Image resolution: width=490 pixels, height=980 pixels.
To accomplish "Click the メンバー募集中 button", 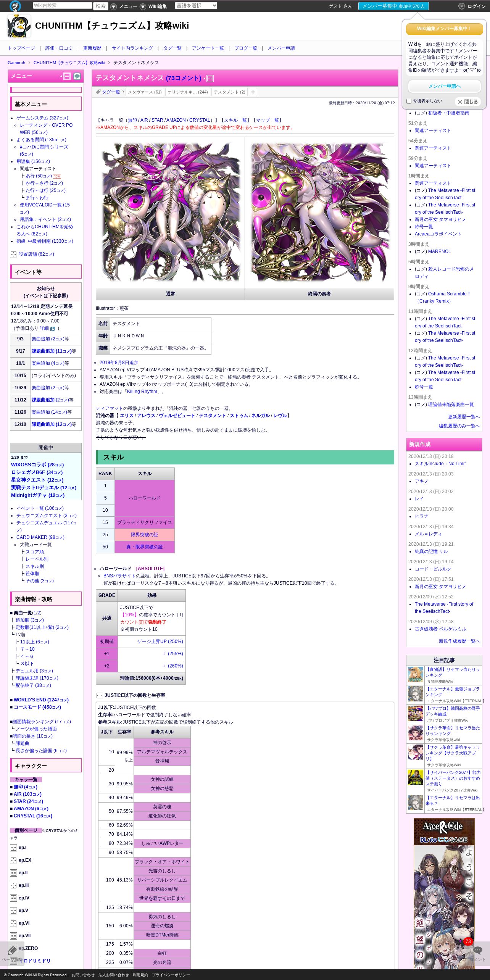I will [393, 6].
